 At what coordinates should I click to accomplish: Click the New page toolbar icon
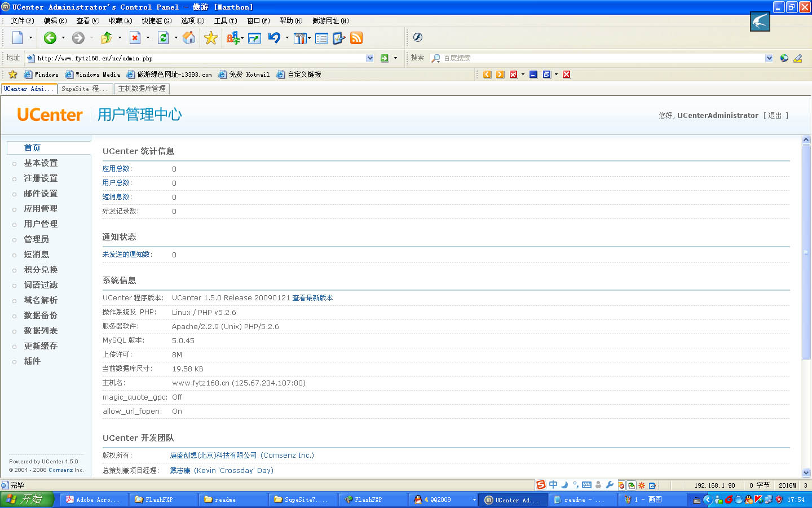[x=17, y=38]
